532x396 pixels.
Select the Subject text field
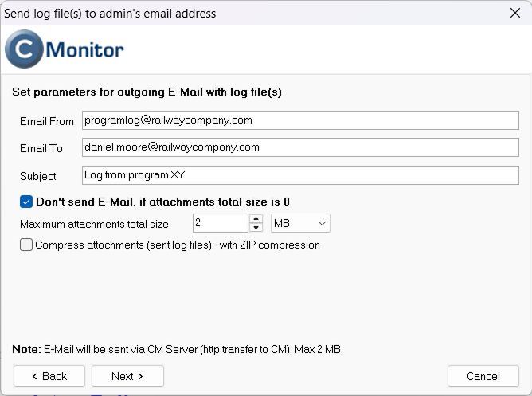pyautogui.click(x=300, y=175)
